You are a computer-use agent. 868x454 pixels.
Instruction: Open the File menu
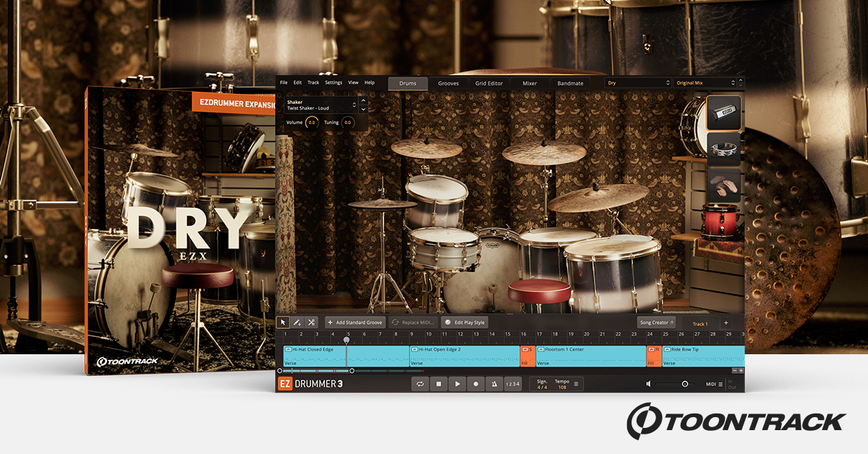tap(284, 83)
